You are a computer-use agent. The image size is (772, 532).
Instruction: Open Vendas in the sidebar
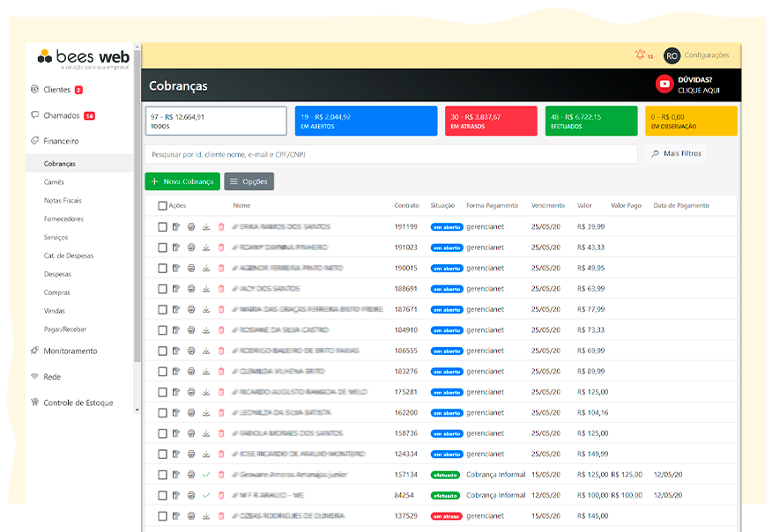[54, 311]
